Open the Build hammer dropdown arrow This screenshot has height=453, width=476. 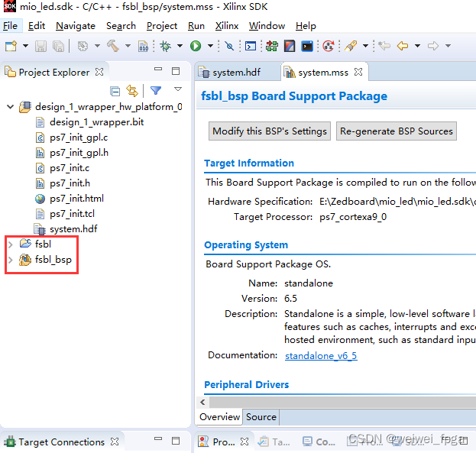(128, 46)
